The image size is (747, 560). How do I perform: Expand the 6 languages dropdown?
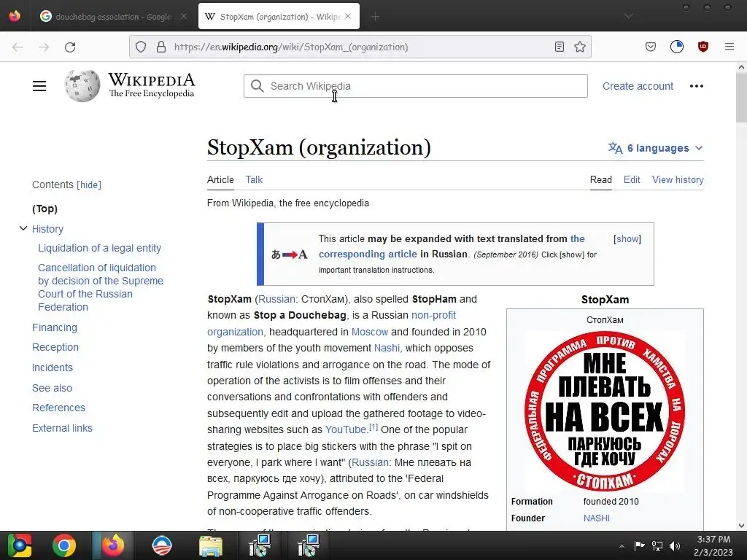656,148
